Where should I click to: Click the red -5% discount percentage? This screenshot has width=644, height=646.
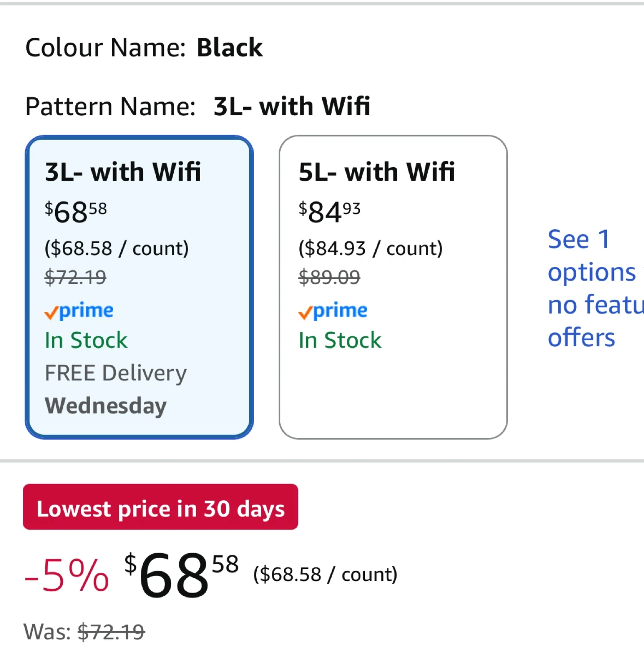(66, 576)
